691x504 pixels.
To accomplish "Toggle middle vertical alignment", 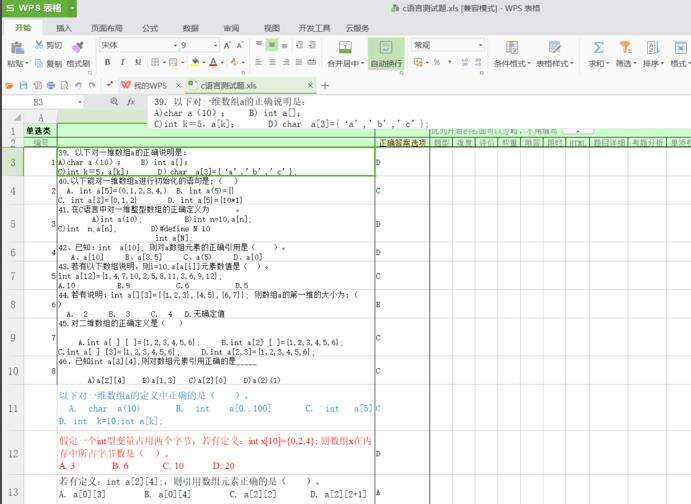I will (272, 45).
